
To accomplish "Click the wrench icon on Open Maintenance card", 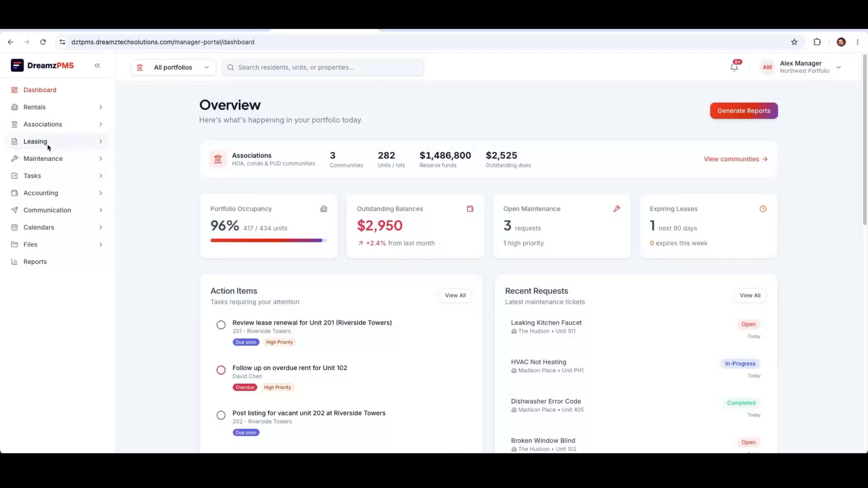I will click(617, 209).
